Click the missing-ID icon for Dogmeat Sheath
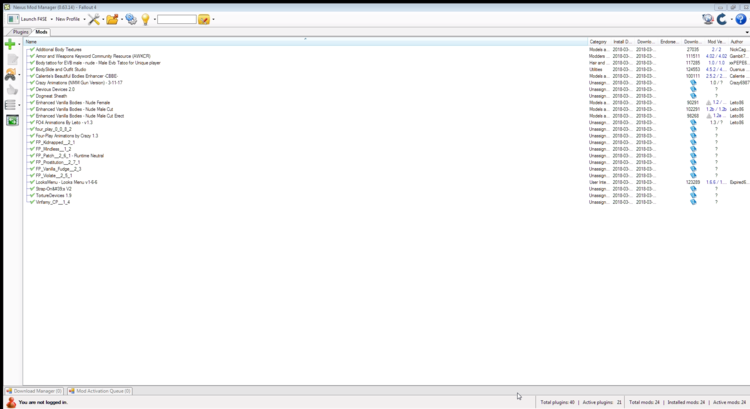Viewport: 750px width, 409px height. coord(693,96)
